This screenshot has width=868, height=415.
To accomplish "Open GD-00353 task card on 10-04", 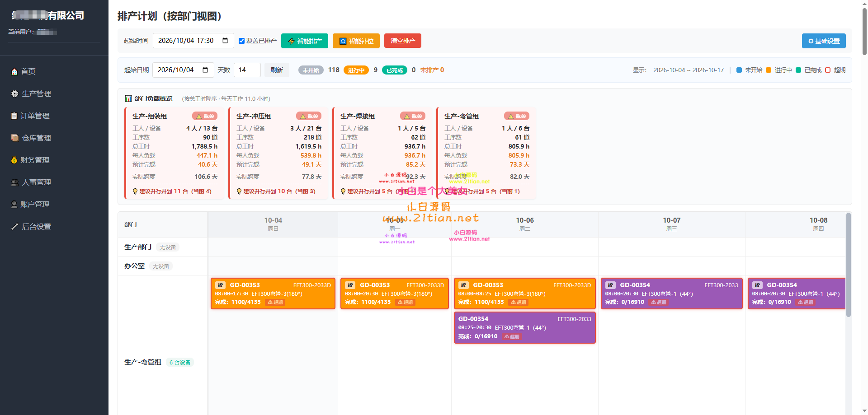I will (273, 294).
